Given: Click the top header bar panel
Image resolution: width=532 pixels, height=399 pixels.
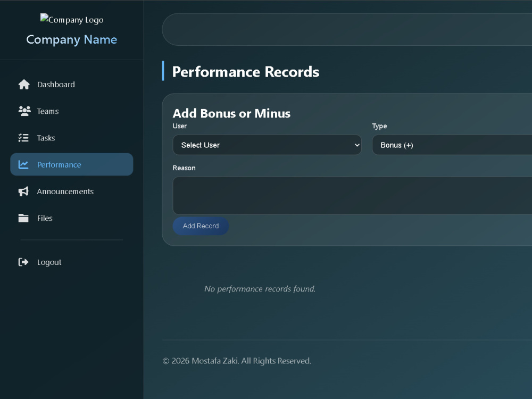Looking at the screenshot, I should 347,29.
